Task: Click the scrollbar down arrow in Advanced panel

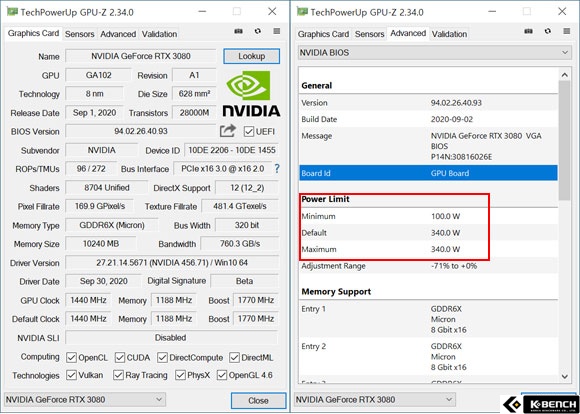Action: [x=564, y=377]
